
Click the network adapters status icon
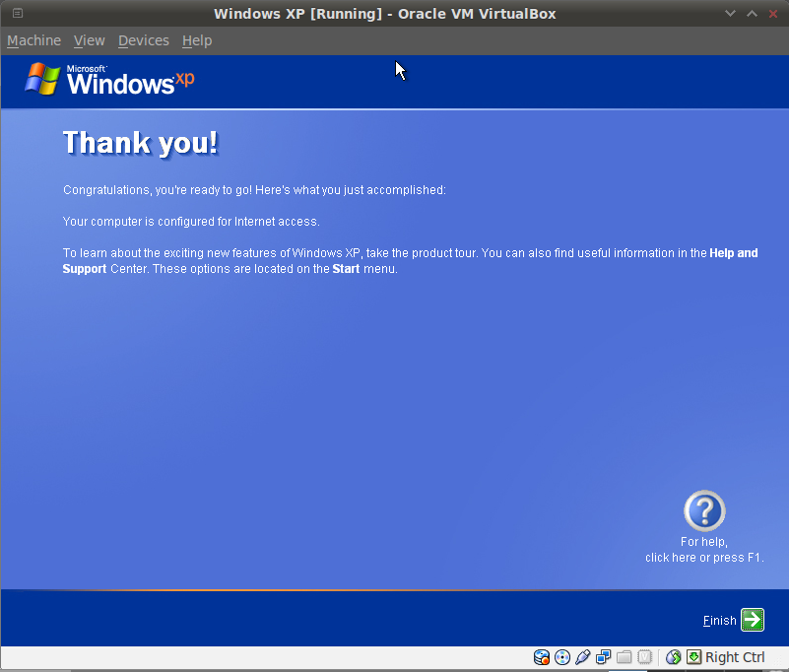(603, 657)
